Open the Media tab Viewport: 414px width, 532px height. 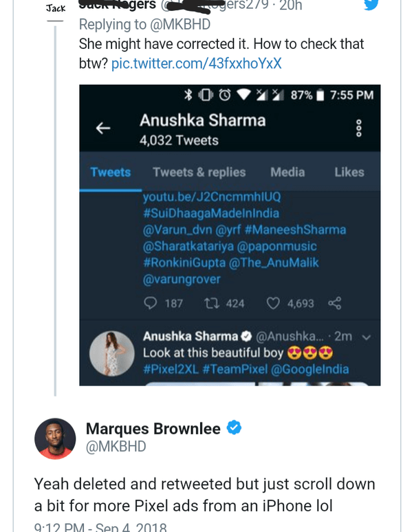(x=288, y=172)
